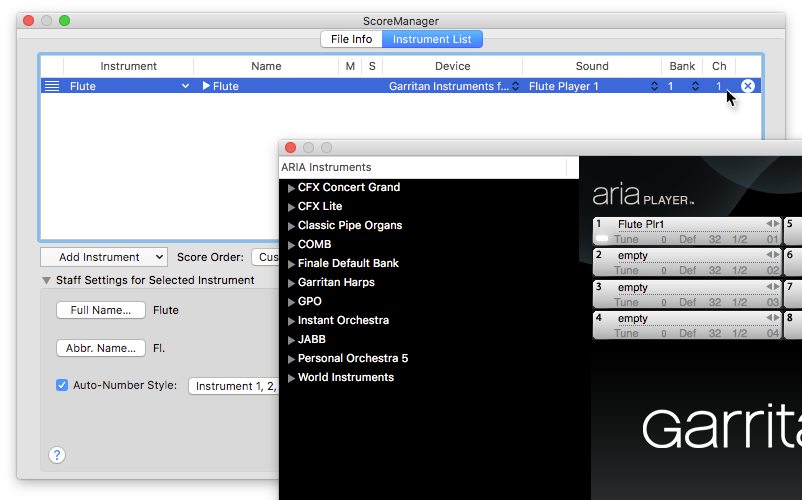Expand the CFX Lite folder
Image resolution: width=802 pixels, height=500 pixels.
pos(291,207)
